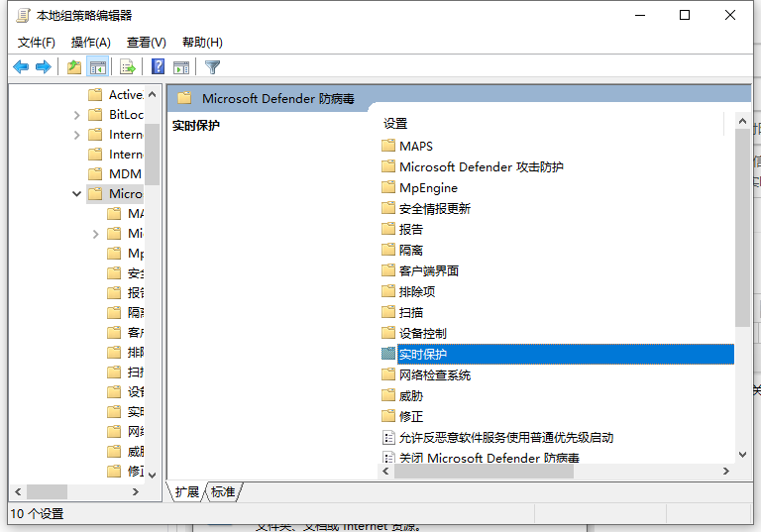The image size is (761, 532).
Task: Click the settings list vertical scrollbar thumb
Action: 742,228
